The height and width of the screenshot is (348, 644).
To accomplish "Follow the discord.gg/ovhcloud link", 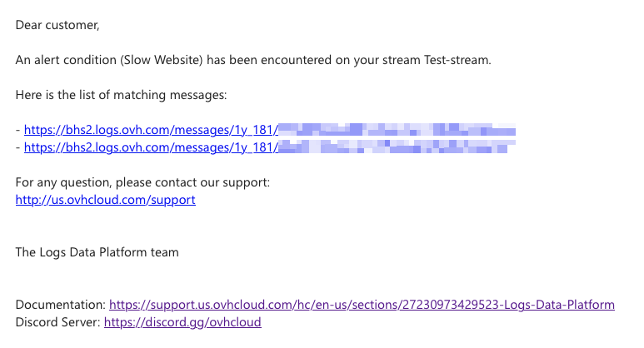I will pyautogui.click(x=182, y=322).
